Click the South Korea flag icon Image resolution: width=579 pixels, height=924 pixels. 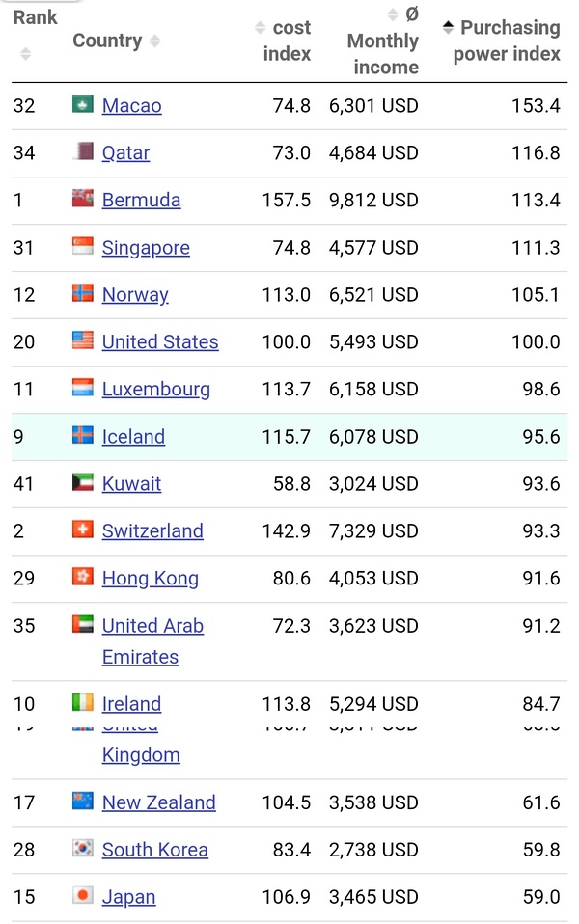pyautogui.click(x=83, y=849)
